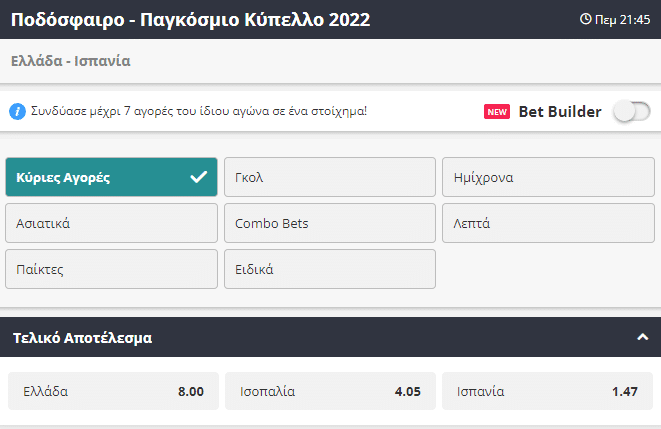The image size is (661, 429).
Task: Choose Ισπανία at odds 1.47
Action: coord(548,391)
